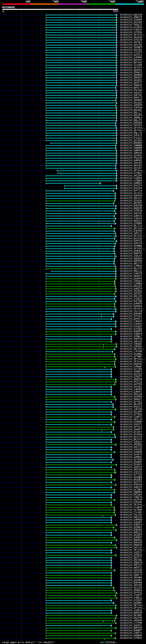Click the purple ~60% identity legend segment
146x644 pixels.
point(73,4)
